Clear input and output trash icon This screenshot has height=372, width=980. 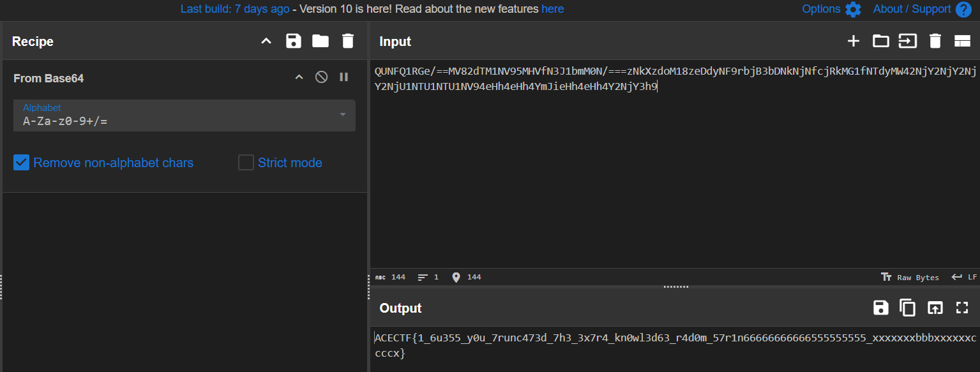click(x=935, y=41)
